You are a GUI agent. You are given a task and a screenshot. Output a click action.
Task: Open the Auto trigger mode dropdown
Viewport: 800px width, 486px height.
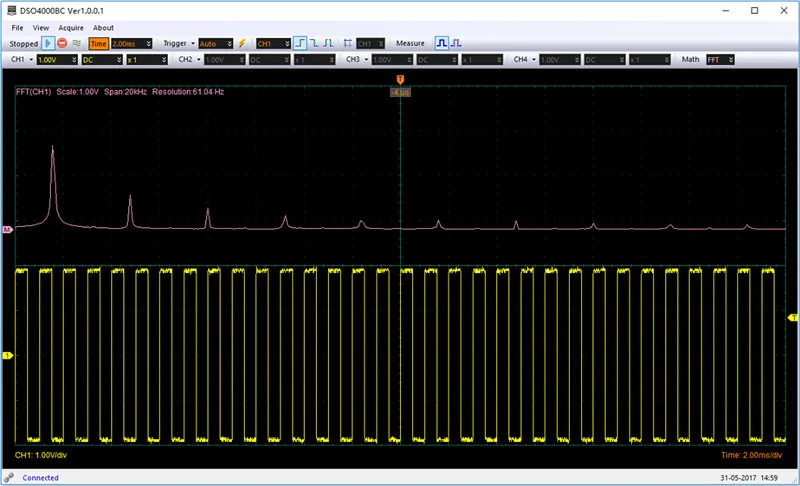(216, 44)
